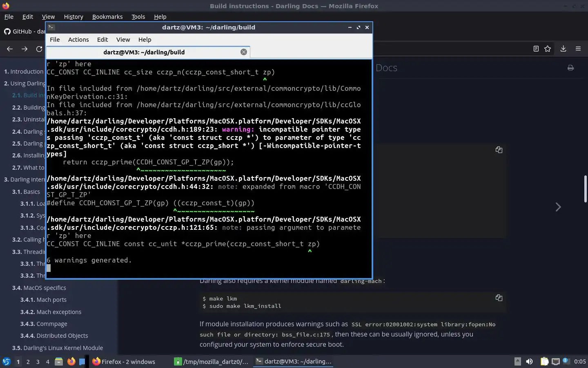Close the terminal tab dartz@VM3
This screenshot has height=368, width=588.
point(244,52)
